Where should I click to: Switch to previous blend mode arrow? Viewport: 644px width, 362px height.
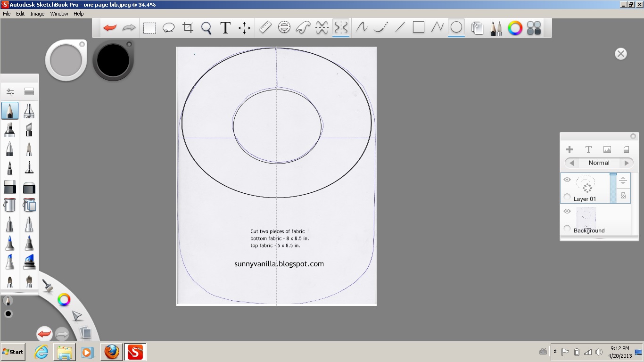(571, 163)
